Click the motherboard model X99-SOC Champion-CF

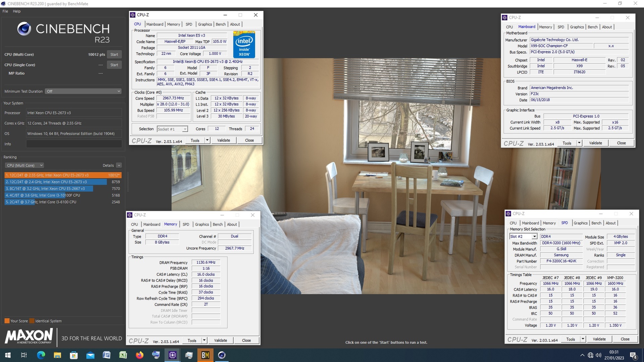click(561, 46)
